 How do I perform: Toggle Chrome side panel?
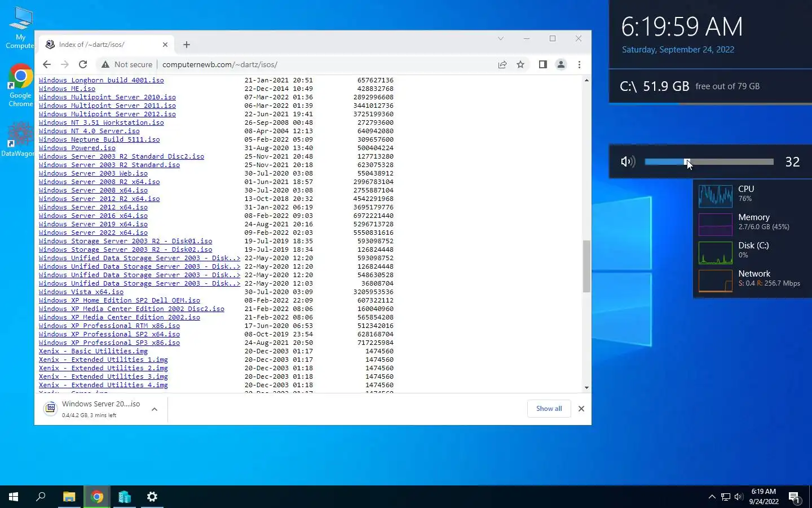tap(542, 64)
